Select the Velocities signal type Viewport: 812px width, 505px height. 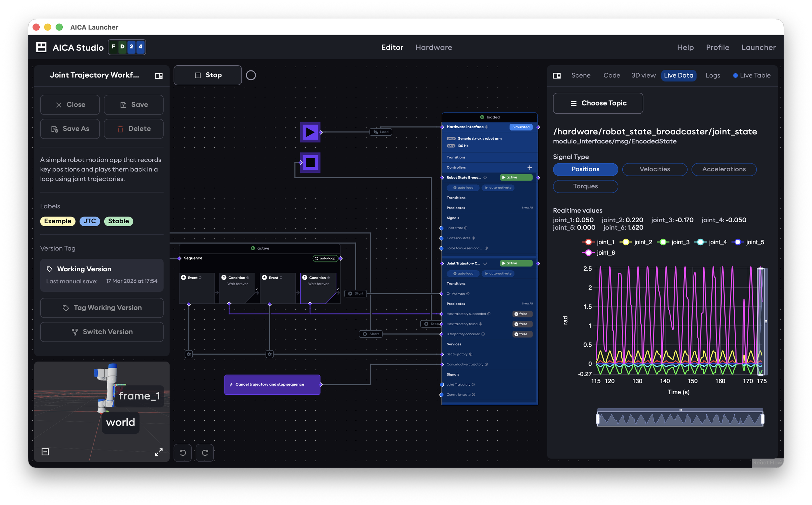pyautogui.click(x=654, y=169)
